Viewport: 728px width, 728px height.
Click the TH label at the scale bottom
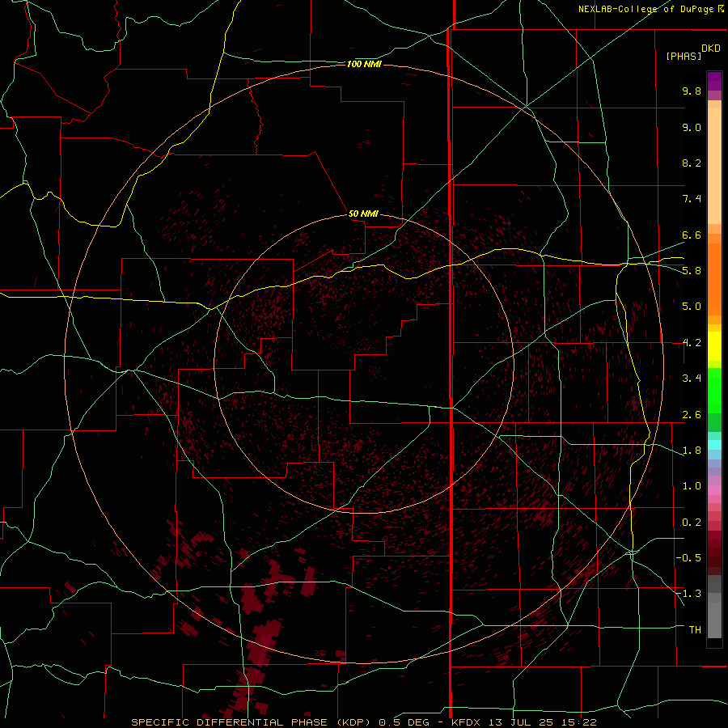[695, 630]
